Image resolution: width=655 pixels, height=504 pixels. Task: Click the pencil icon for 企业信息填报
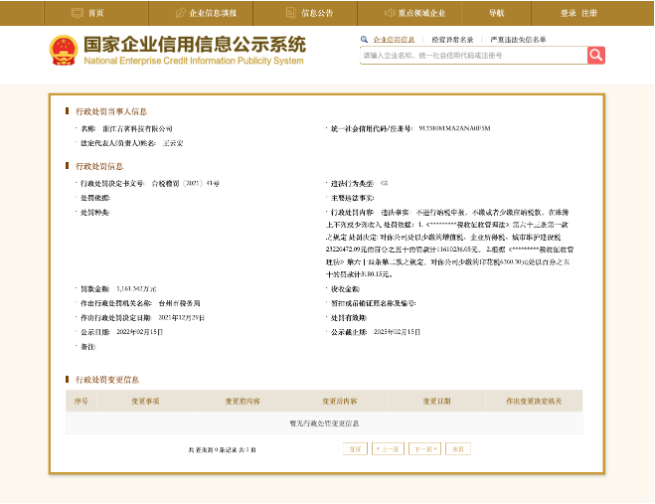coord(180,13)
